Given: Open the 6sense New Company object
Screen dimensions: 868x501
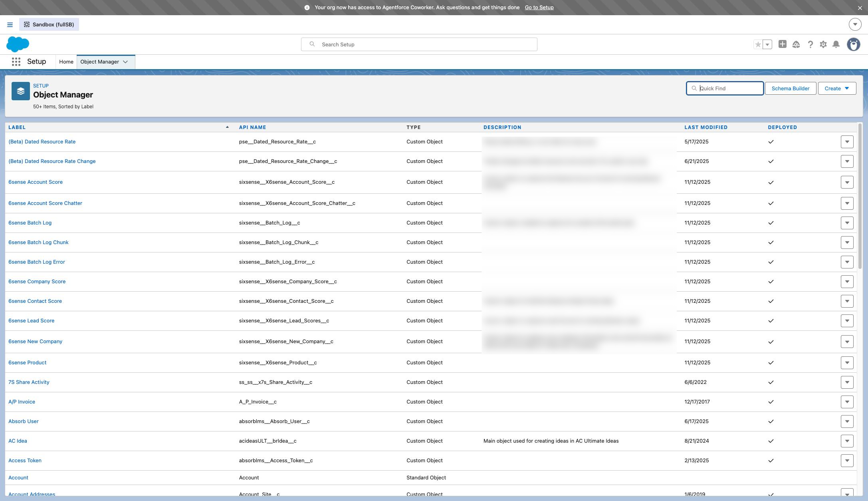Looking at the screenshot, I should pos(35,342).
